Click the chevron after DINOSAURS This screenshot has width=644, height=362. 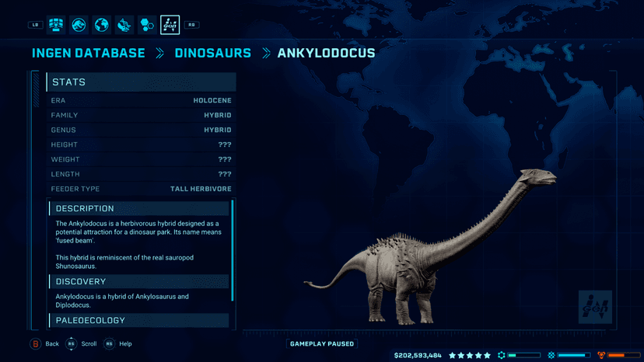pyautogui.click(x=266, y=53)
